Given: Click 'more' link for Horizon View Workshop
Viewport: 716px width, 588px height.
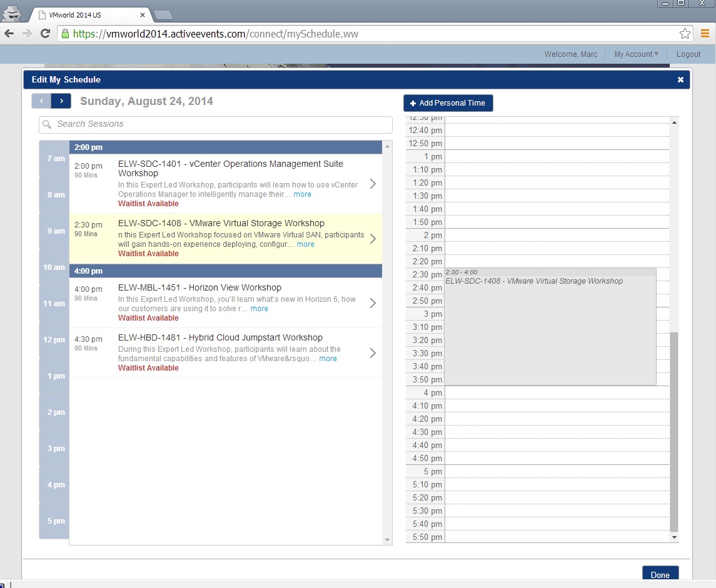Looking at the screenshot, I should point(259,309).
